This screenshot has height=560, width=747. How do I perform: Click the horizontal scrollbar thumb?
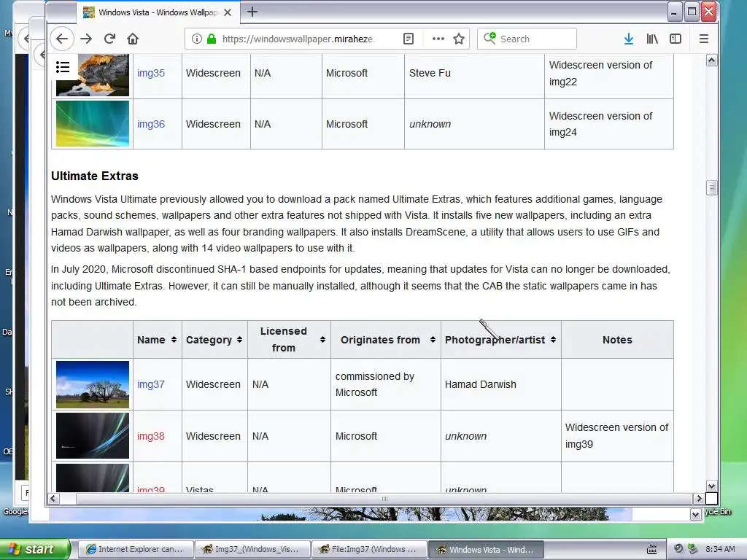[384, 499]
